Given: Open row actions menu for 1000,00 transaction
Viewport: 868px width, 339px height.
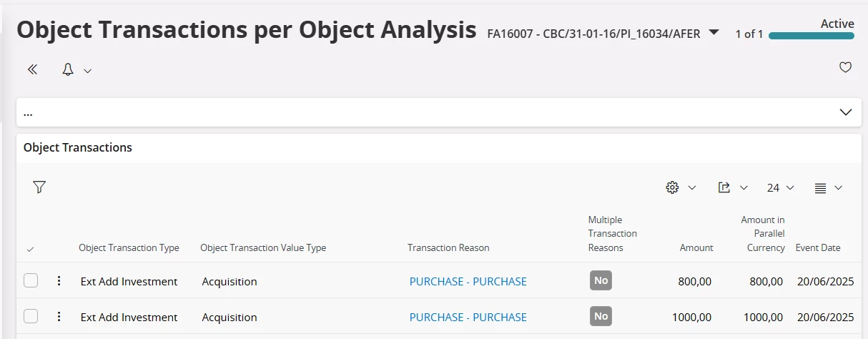Looking at the screenshot, I should coord(59,317).
